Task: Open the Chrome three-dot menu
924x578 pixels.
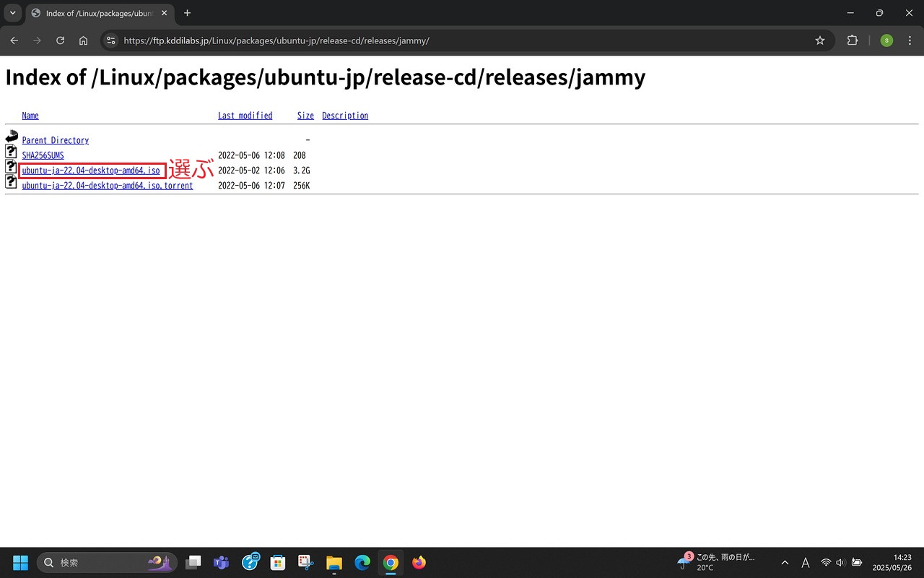Action: pyautogui.click(x=909, y=40)
